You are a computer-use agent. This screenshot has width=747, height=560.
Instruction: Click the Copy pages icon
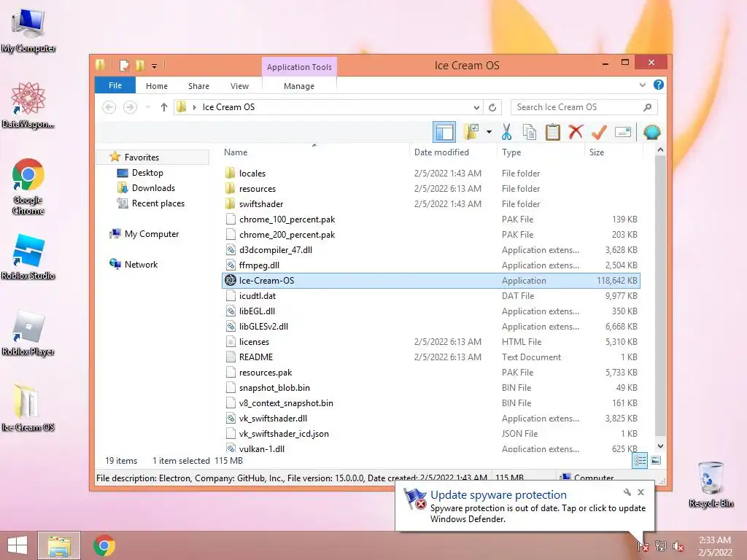pos(530,132)
